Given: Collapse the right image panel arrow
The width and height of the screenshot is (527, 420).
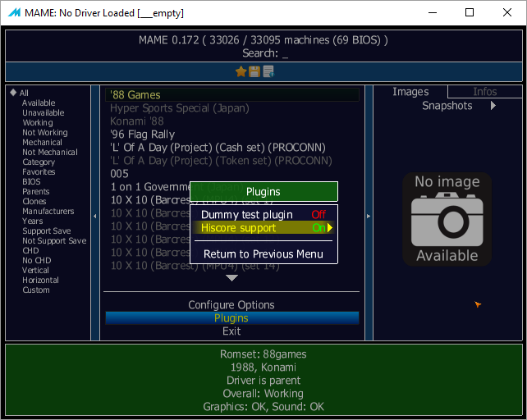Looking at the screenshot, I should (369, 216).
